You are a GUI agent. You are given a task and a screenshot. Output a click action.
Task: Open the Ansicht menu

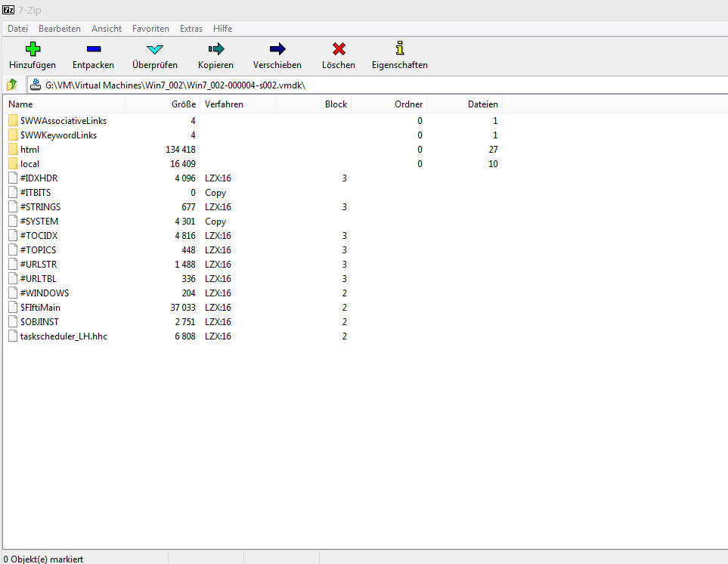(x=106, y=28)
